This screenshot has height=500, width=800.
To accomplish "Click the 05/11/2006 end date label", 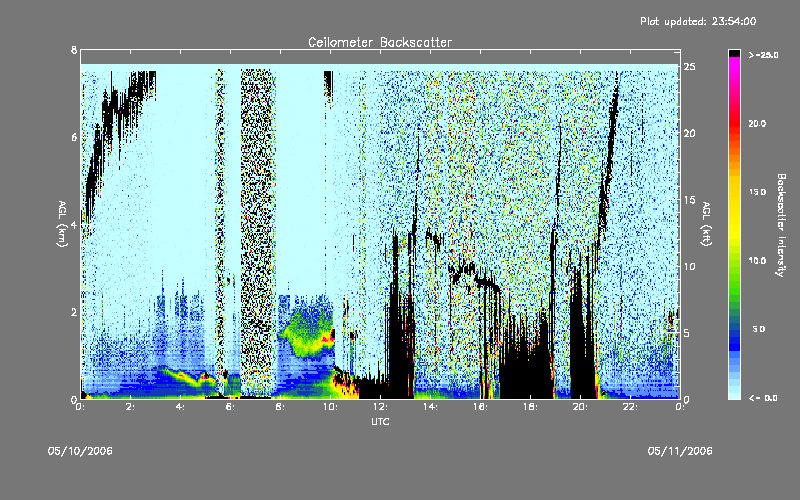I will pos(680,451).
